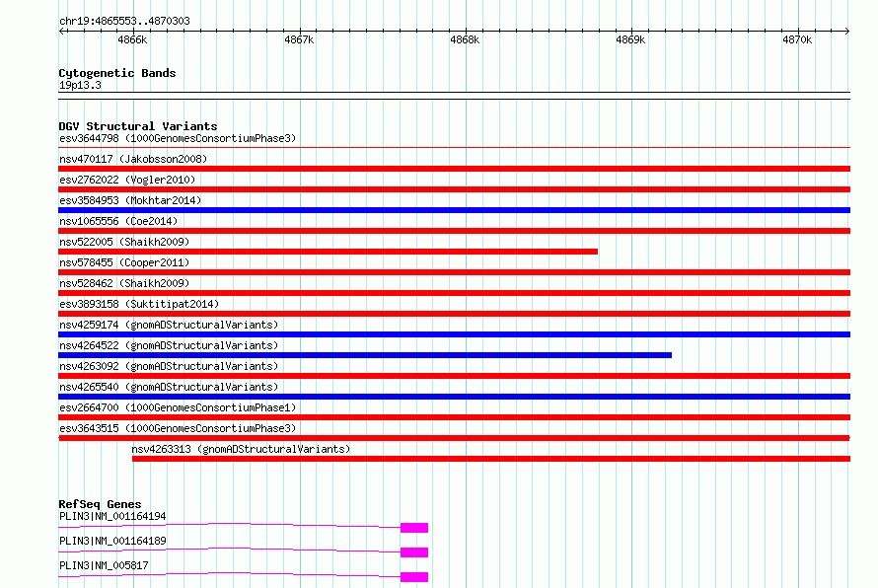The width and height of the screenshot is (878, 588).
Task: Click the thin red line of esv3644798
Action: [x=454, y=148]
